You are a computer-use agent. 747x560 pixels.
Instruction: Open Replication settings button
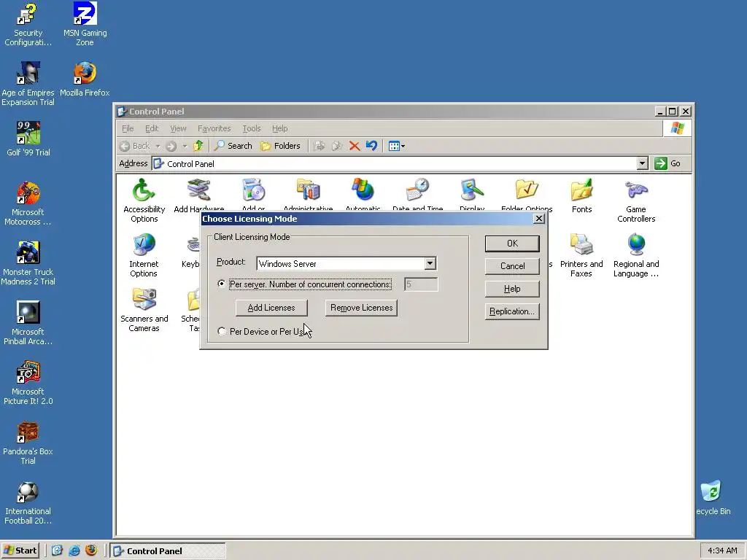point(512,311)
